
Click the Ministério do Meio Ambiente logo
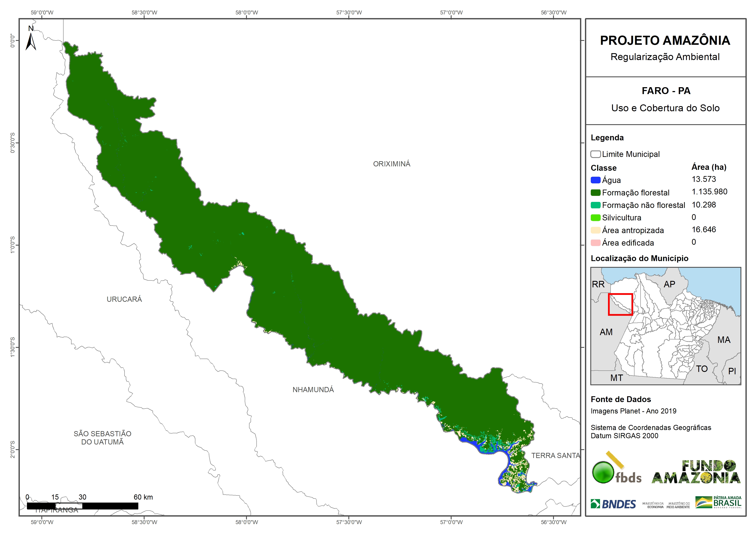678,505
